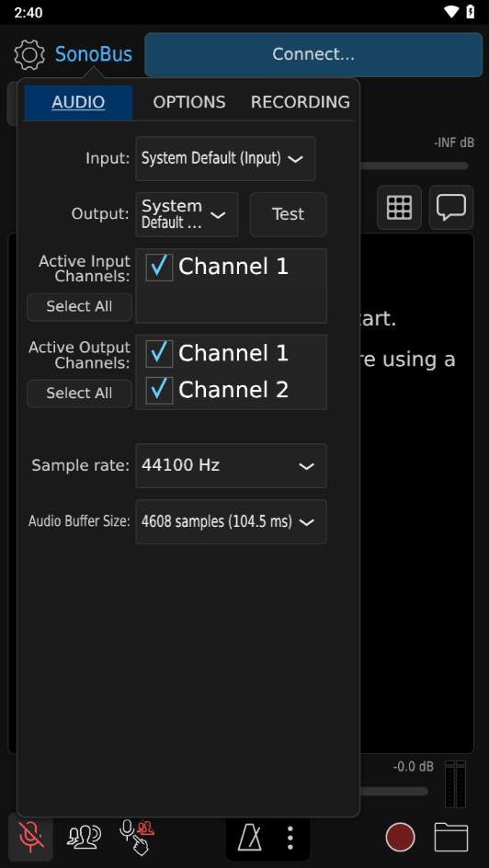
Task: Unmute the microphone input icon
Action: point(31,837)
